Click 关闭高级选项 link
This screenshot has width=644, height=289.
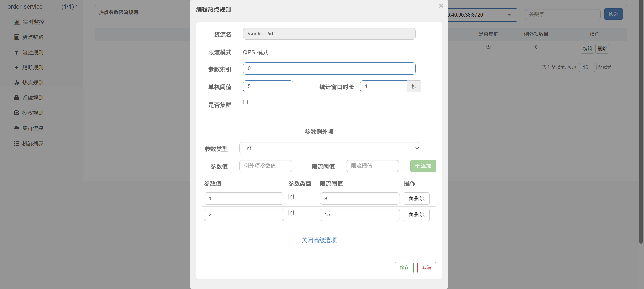(319, 240)
